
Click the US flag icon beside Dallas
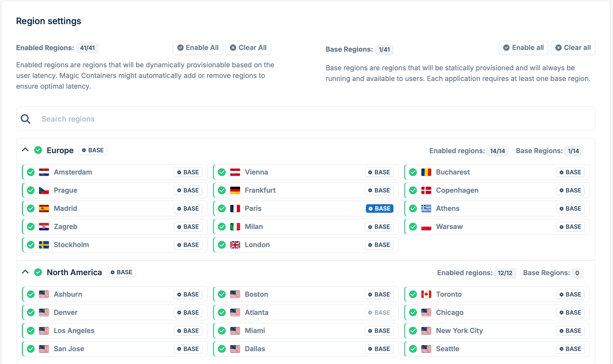[x=235, y=349]
